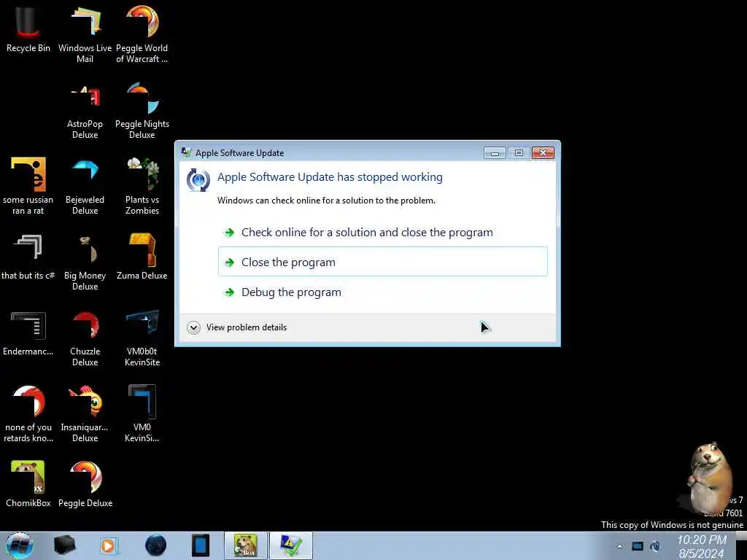The height and width of the screenshot is (560, 747).
Task: Open the dark globe taskbar icon
Action: point(156,545)
